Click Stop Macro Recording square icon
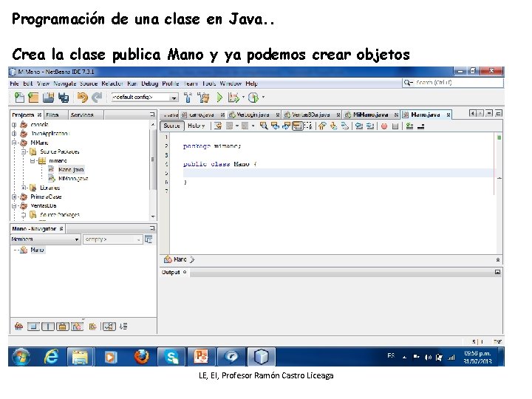The width and height of the screenshot is (532, 399). 395,126
